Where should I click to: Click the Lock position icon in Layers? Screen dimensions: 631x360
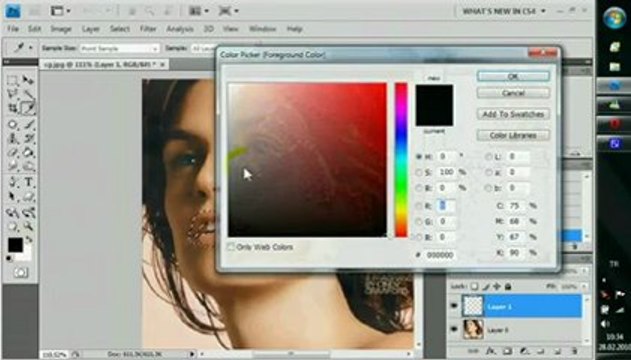coord(497,286)
